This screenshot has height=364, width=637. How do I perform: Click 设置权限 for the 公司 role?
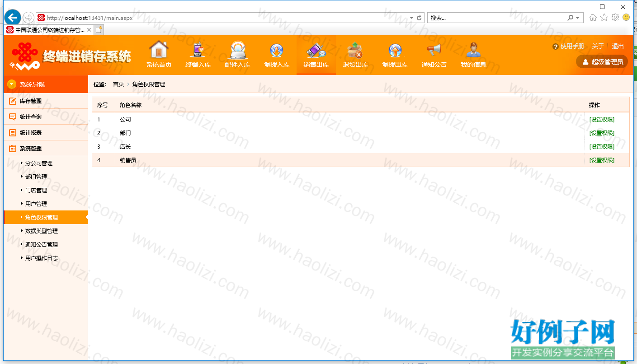(x=602, y=119)
